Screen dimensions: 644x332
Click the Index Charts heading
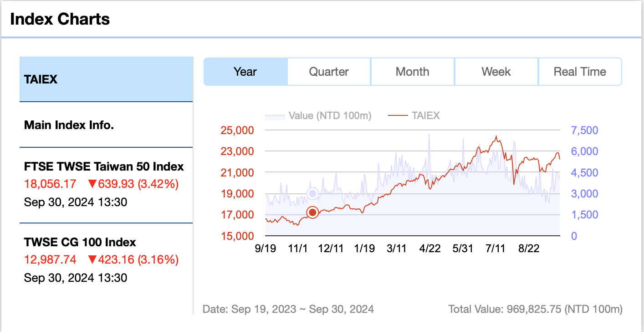[60, 19]
